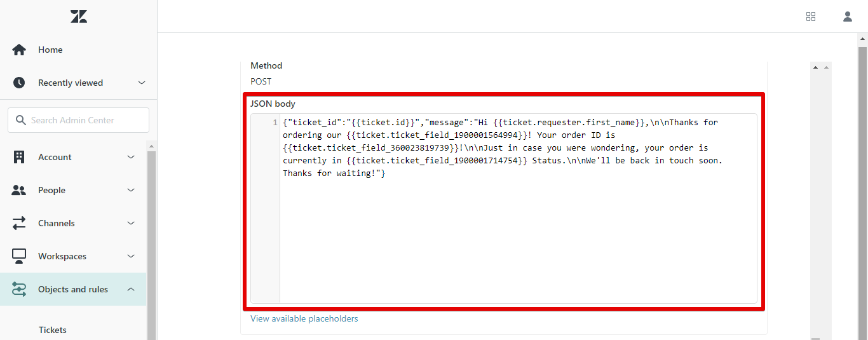Screen dimensions: 868x340
Task: Click View available placeholders link
Action: (304, 318)
